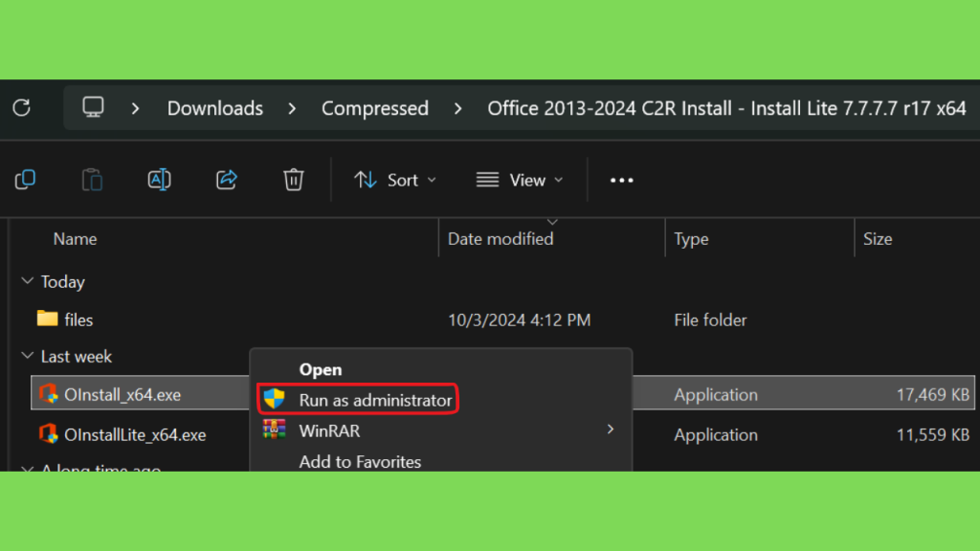Choose Add to Favorites menu entry
This screenshot has width=980, height=551.
point(360,461)
